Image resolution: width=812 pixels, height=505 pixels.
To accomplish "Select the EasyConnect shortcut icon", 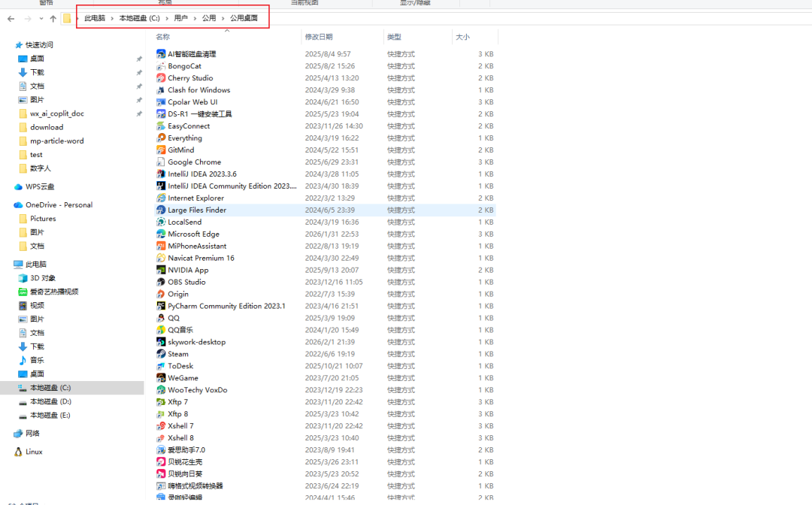I will tap(161, 125).
